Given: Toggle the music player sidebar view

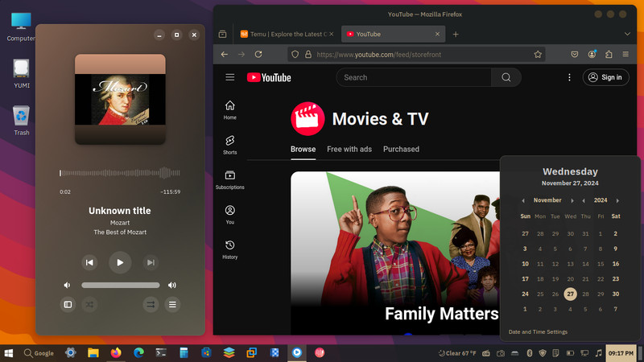Looking at the screenshot, I should [x=68, y=305].
